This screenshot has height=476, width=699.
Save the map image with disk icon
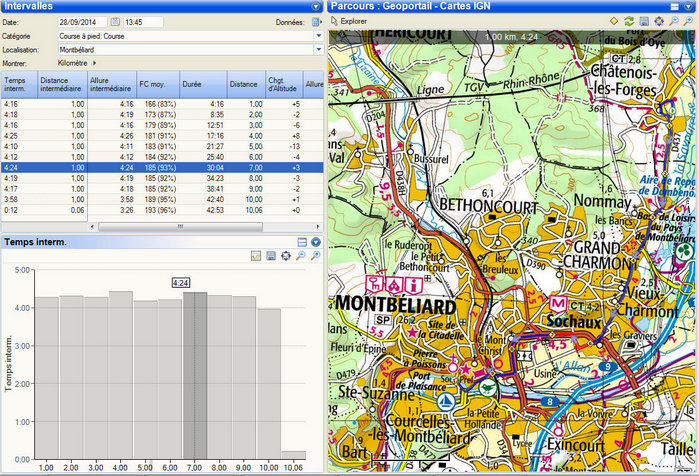coord(644,21)
